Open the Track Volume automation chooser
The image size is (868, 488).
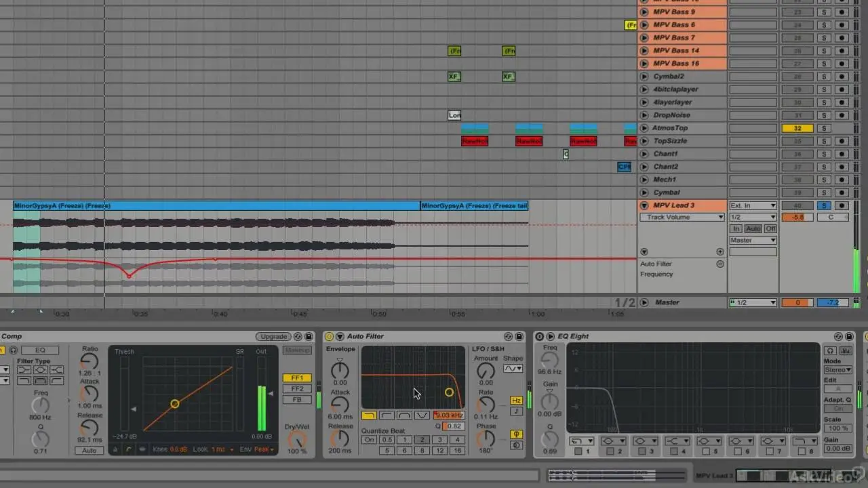point(682,218)
